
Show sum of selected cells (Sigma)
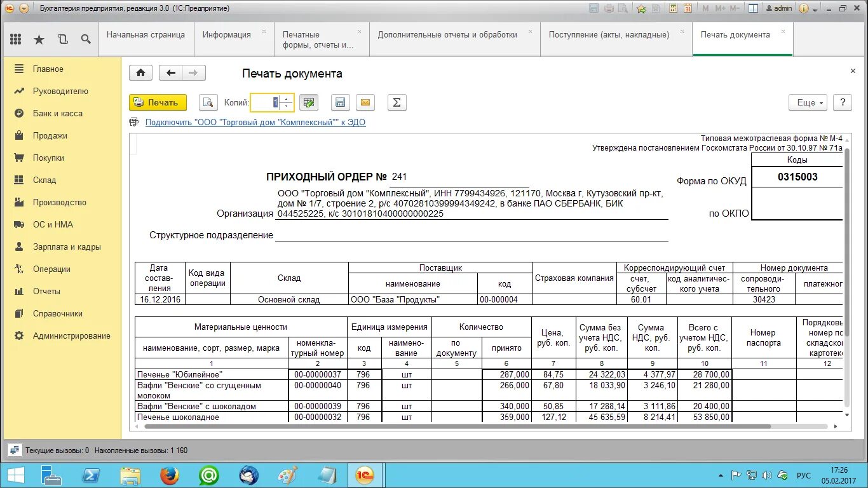coord(397,102)
